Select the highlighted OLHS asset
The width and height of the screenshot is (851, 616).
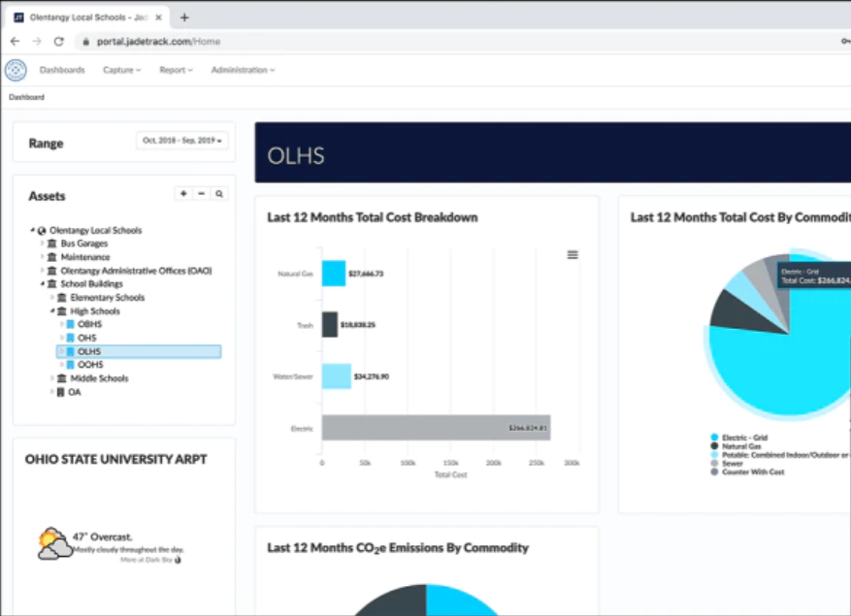pos(139,351)
